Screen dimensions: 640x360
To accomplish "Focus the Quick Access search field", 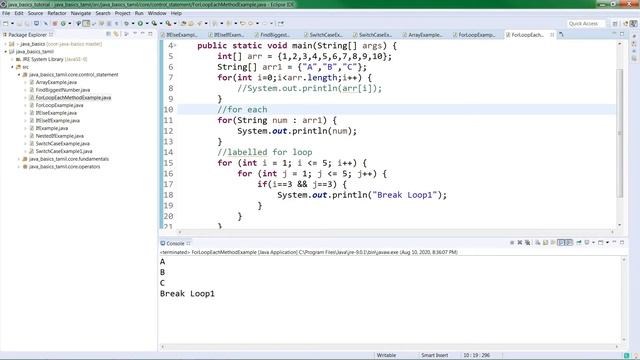I will [587, 24].
